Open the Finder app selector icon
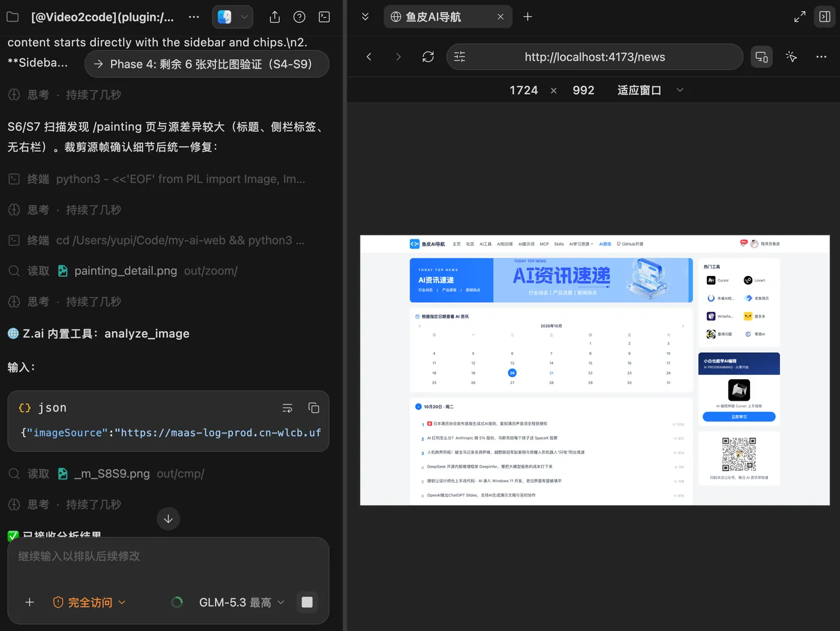This screenshot has width=840, height=631. point(224,17)
